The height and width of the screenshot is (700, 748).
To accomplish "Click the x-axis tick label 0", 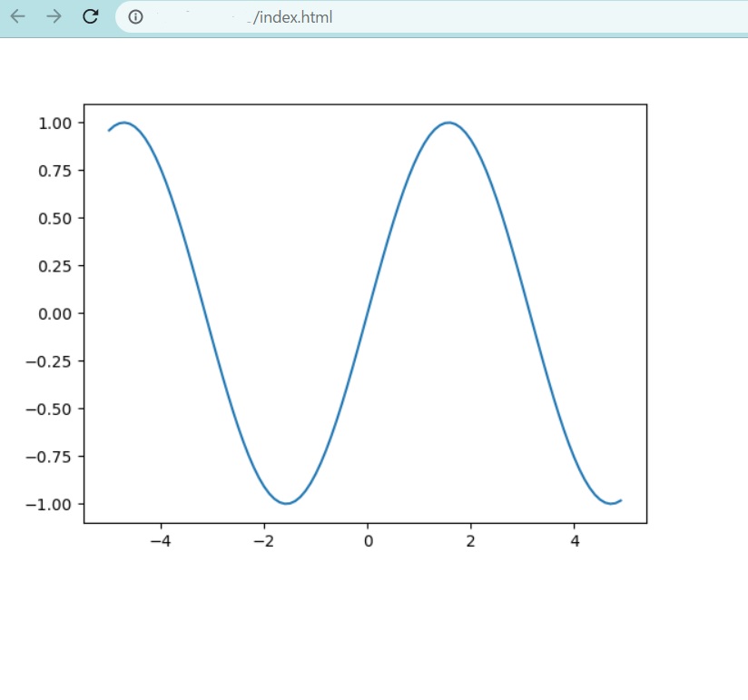I will point(368,540).
